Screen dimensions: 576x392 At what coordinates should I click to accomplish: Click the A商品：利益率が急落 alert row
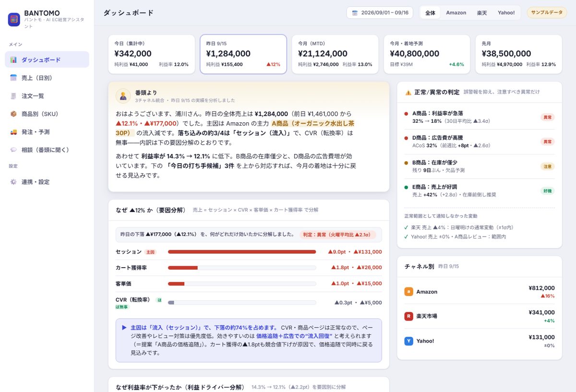pos(480,117)
